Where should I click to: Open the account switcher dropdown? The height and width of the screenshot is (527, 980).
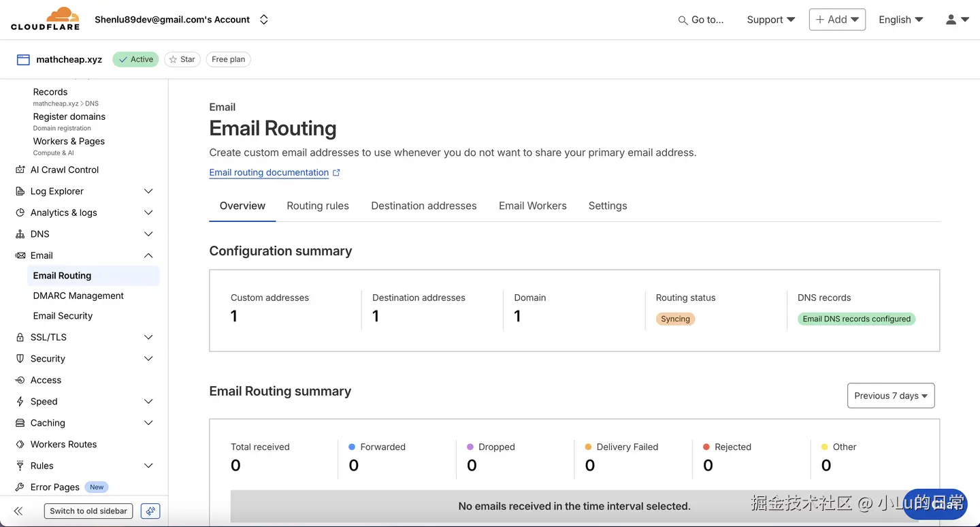click(264, 20)
